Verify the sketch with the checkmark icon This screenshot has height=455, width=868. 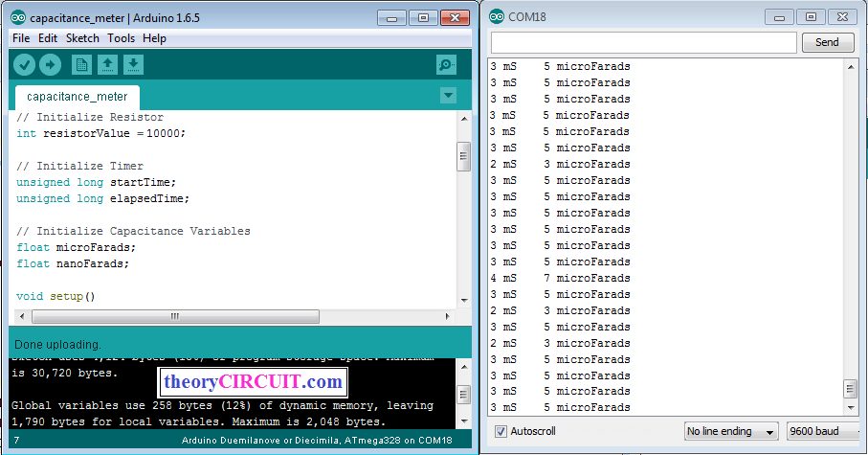pos(24,65)
